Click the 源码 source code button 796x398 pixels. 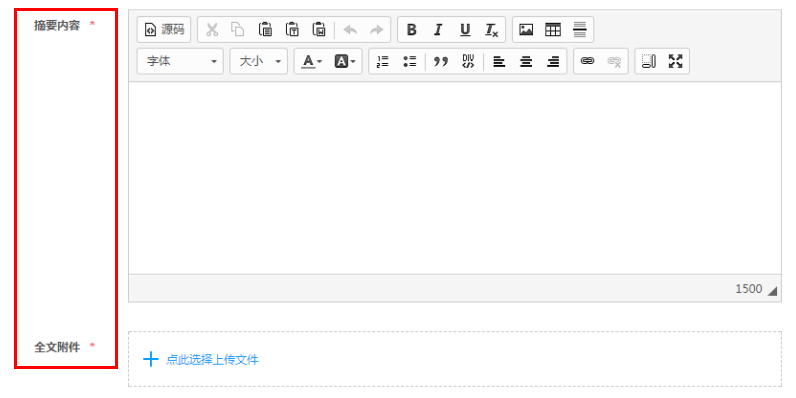pos(164,30)
